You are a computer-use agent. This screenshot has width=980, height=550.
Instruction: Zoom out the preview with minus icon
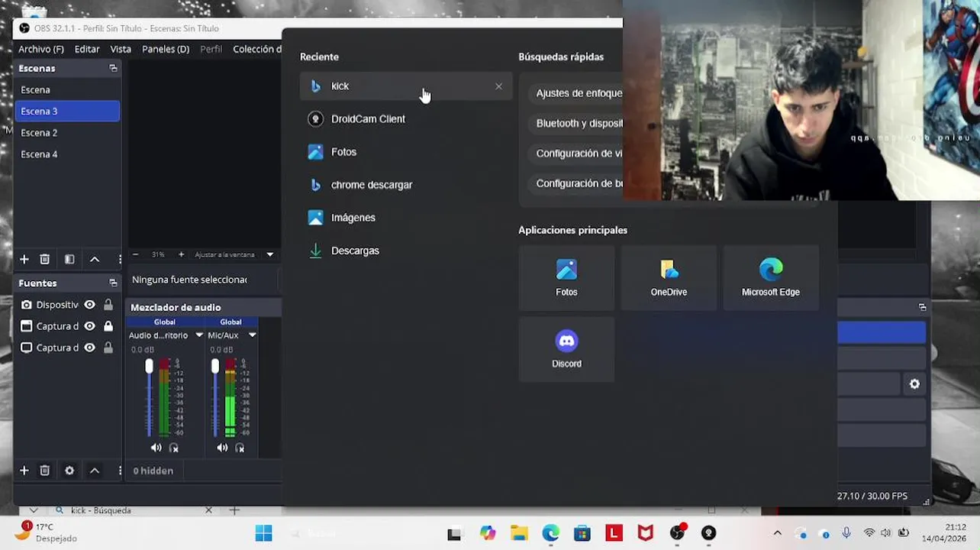coord(136,254)
